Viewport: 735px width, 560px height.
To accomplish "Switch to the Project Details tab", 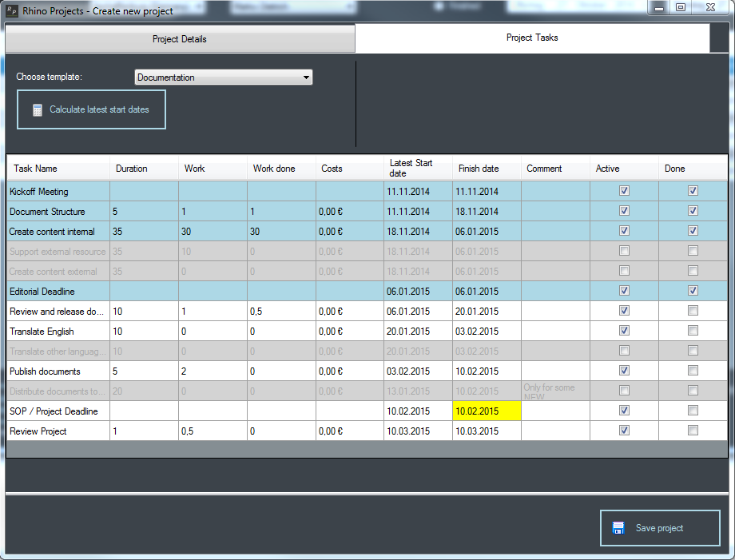I will click(180, 39).
